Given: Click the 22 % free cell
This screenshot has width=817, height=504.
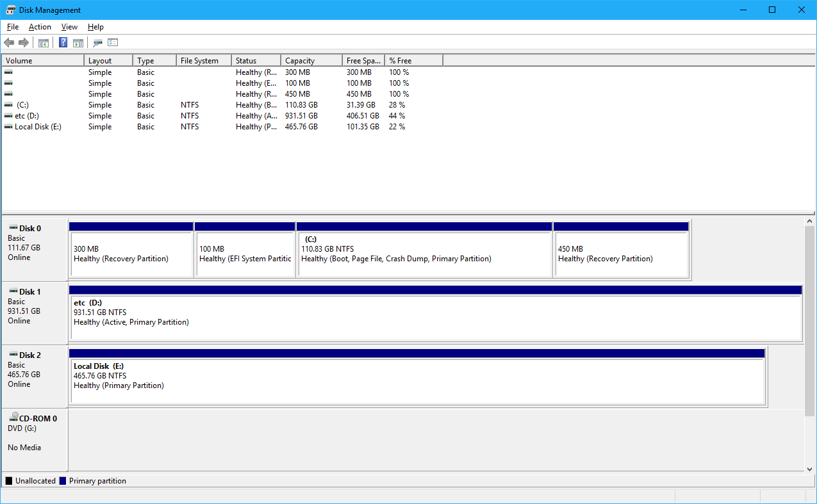Looking at the screenshot, I should click(x=397, y=127).
